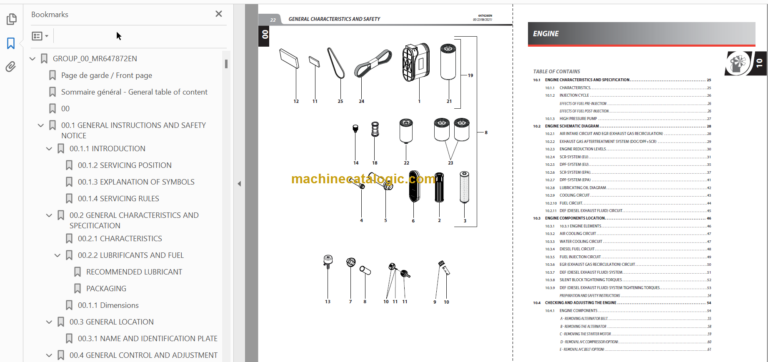
Task: Click TABLE OF CONTAINS heading on engine page
Action: pos(556,72)
